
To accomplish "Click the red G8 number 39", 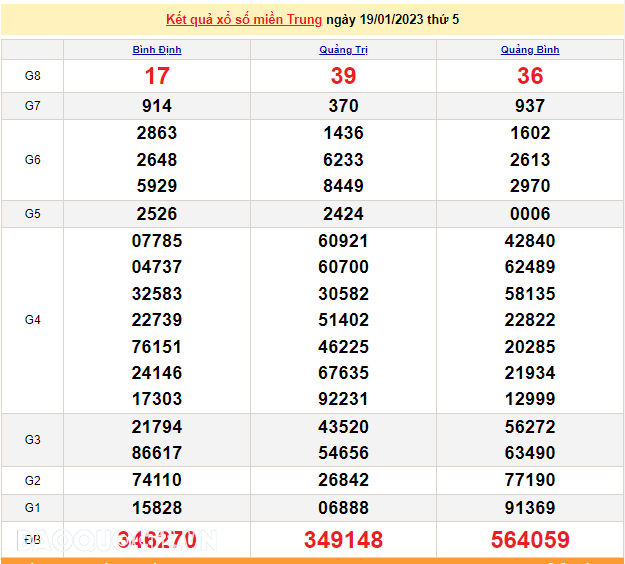I will tap(343, 76).
